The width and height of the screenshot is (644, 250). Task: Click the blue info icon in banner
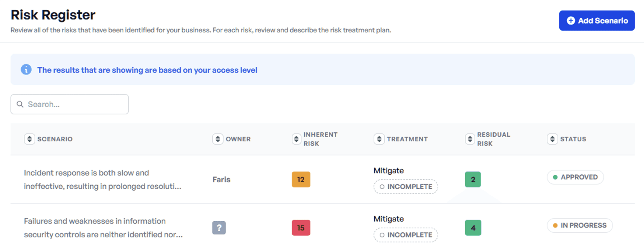tap(26, 70)
